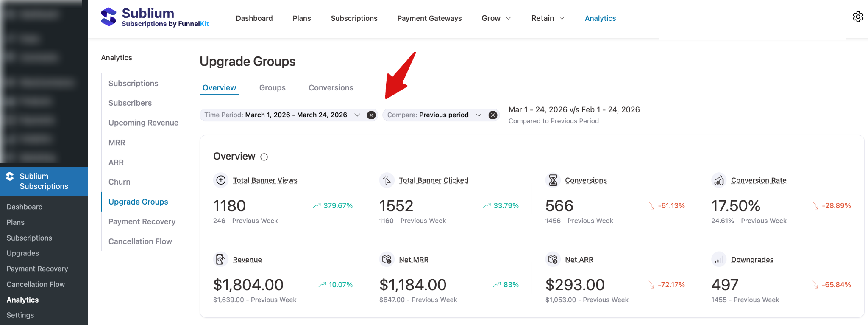Open Plans in WordPress sidebar

15,222
